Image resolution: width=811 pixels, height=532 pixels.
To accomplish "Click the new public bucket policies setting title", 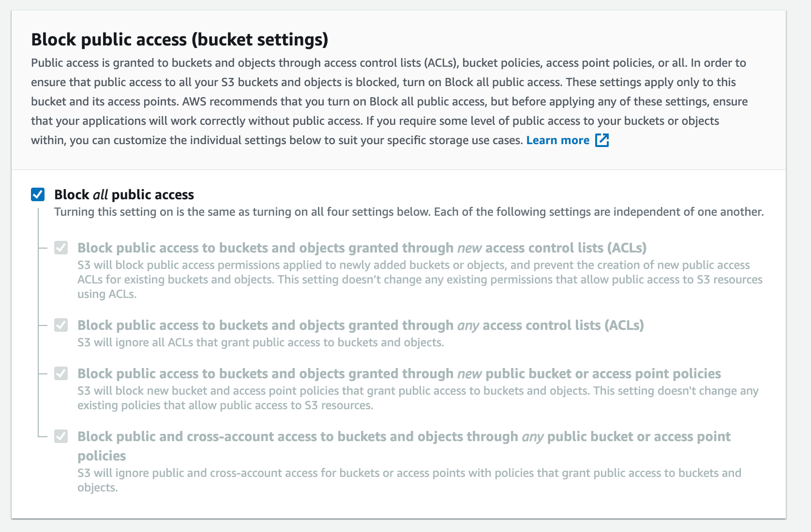I will pos(399,373).
